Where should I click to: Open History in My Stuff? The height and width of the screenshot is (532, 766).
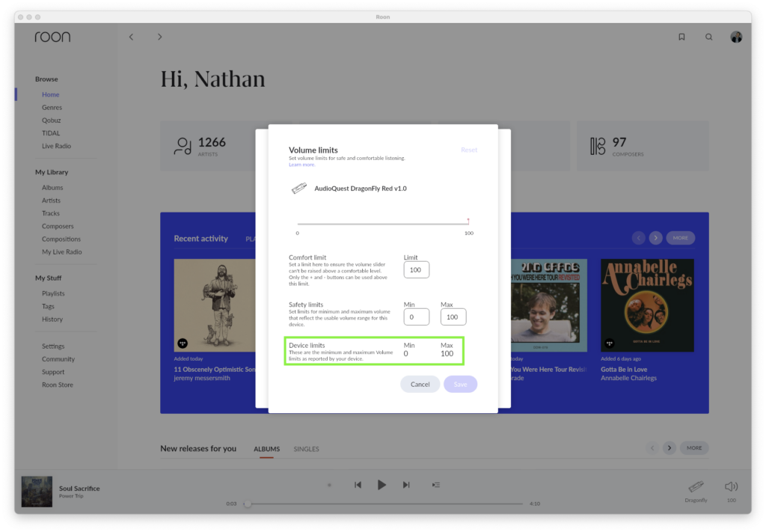[x=52, y=319]
